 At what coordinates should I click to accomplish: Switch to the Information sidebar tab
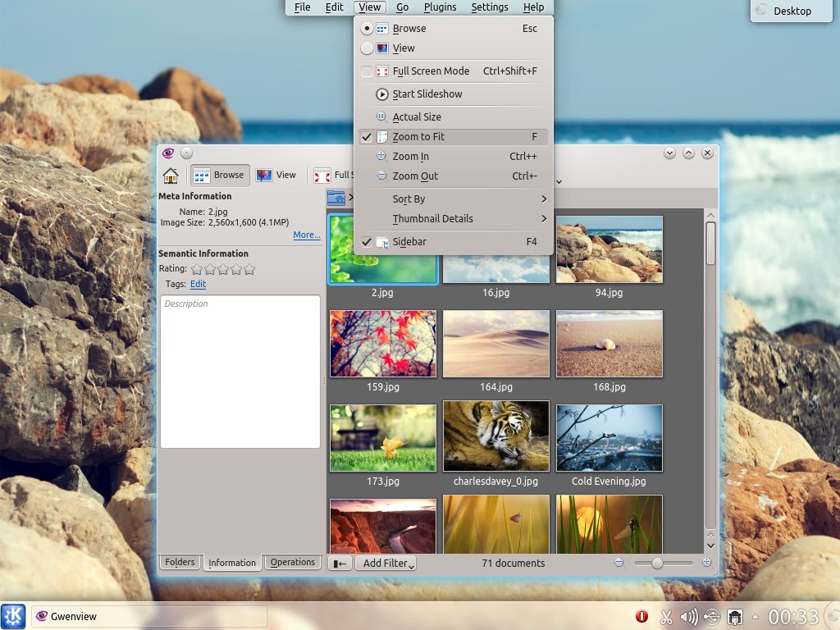pyautogui.click(x=232, y=563)
